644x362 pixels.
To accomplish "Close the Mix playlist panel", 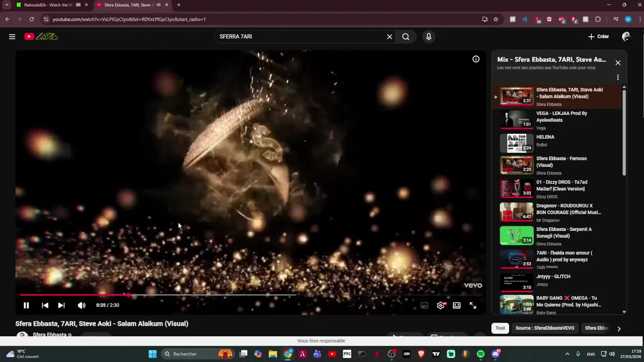I will 618,63.
